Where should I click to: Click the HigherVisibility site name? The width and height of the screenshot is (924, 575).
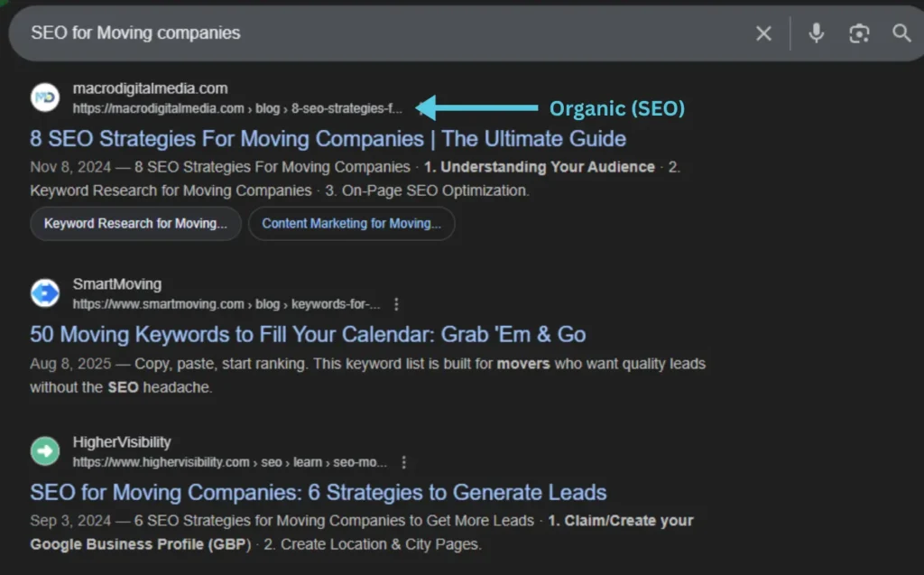click(122, 442)
